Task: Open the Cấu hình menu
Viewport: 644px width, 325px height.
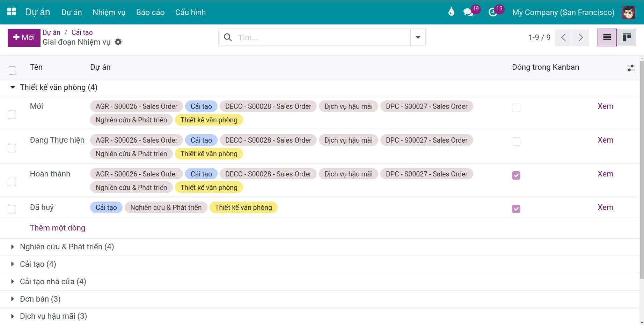Action: tap(190, 12)
